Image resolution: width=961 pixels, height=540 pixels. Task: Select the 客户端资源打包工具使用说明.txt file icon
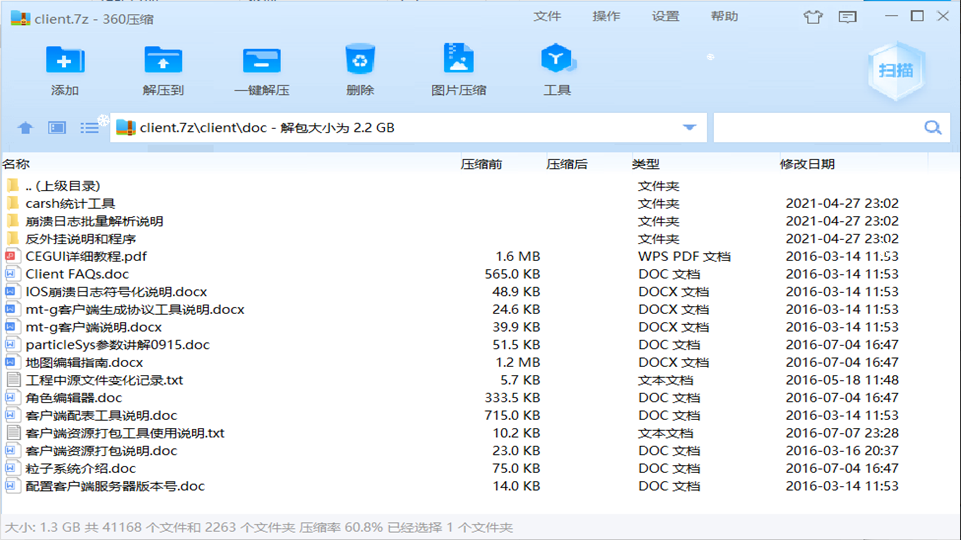(13, 433)
